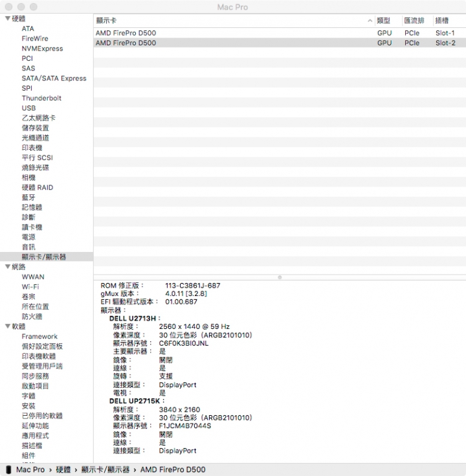Sort by 匯流排 column header
The height and width of the screenshot is (476, 466).
[x=417, y=21]
